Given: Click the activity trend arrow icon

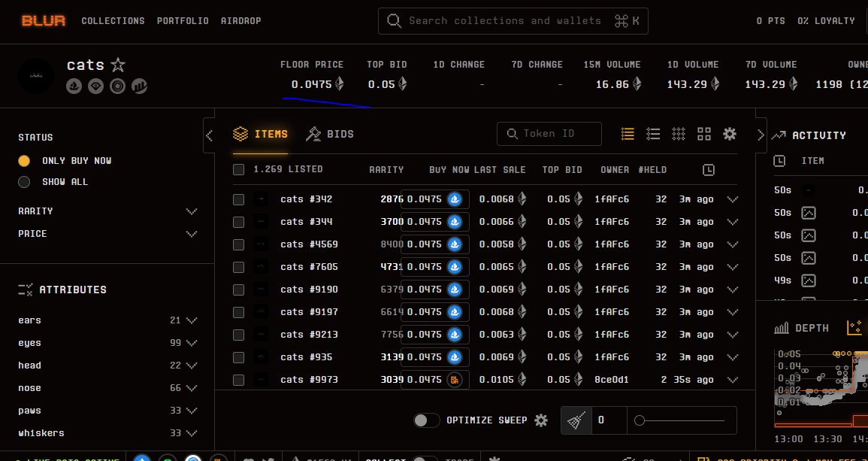Looking at the screenshot, I should pos(779,135).
